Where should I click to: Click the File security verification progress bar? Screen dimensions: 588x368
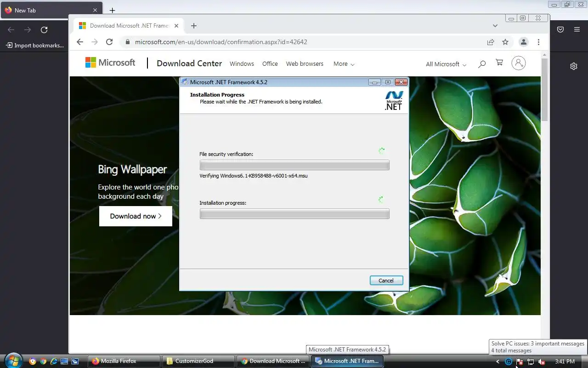294,165
